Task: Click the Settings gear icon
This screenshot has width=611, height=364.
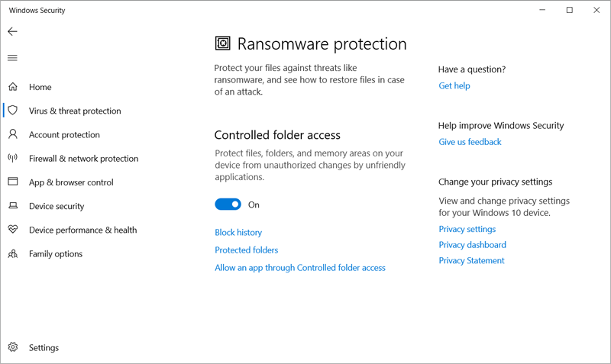Action: click(x=13, y=348)
